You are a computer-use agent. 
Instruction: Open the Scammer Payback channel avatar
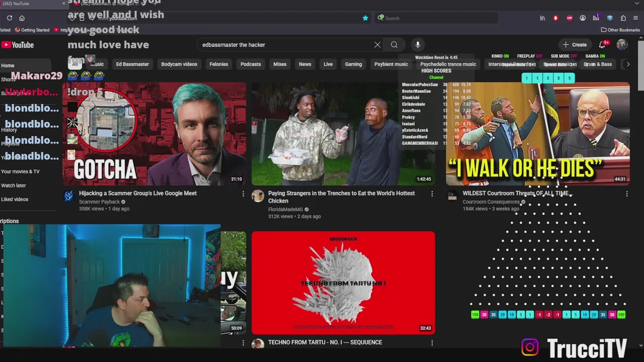[x=69, y=196]
